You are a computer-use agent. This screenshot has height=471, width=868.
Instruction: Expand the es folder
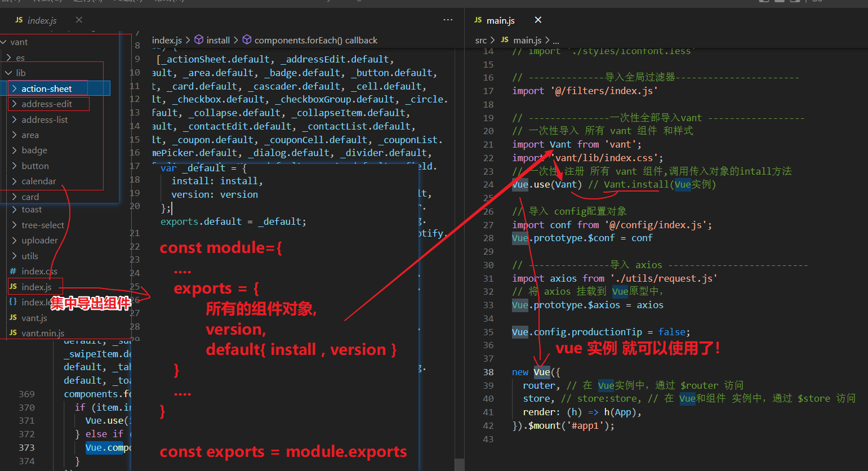pos(20,57)
